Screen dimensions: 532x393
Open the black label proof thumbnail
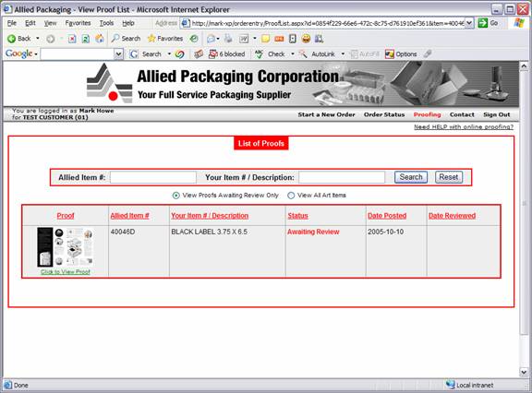click(66, 247)
